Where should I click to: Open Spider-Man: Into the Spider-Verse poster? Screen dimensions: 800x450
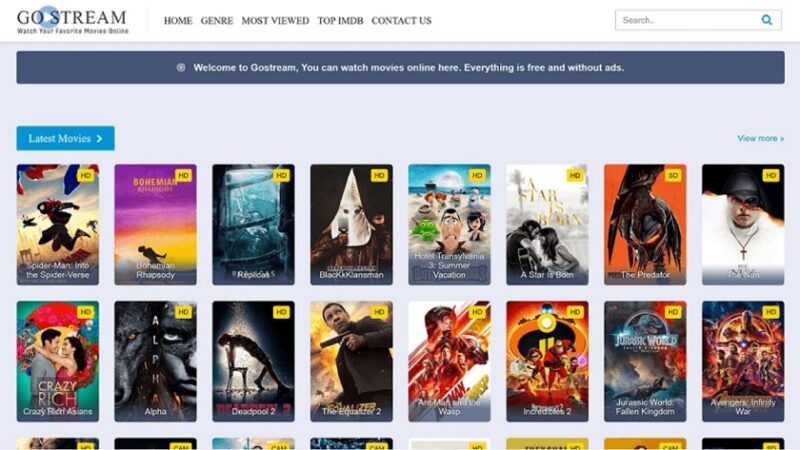pos(58,224)
